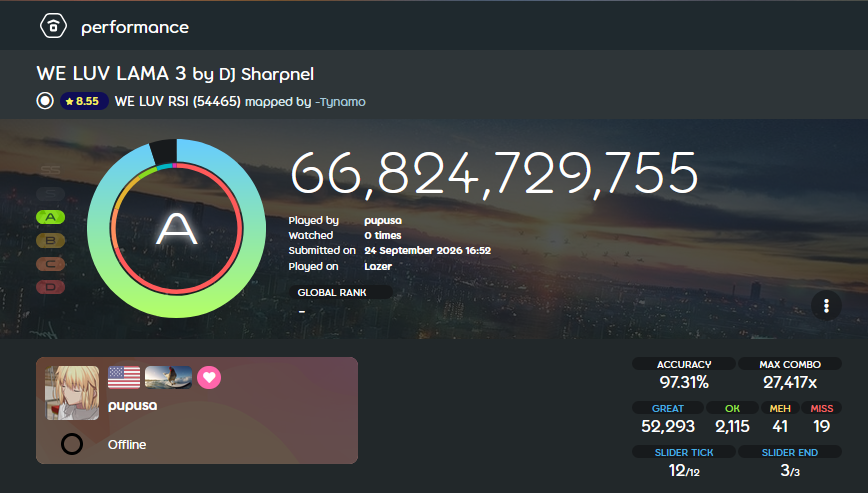Click the OK count 2,115

(x=732, y=426)
